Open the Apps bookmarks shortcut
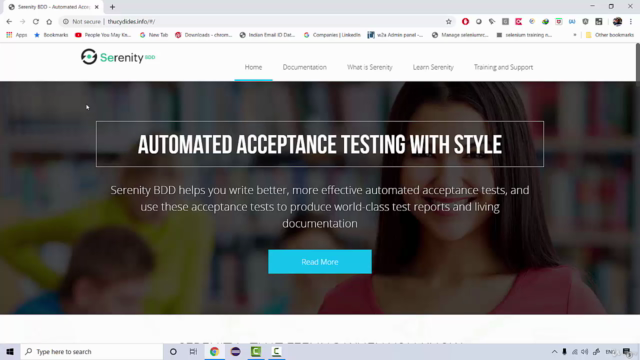Screen dimensions: 640x360 point(17,35)
